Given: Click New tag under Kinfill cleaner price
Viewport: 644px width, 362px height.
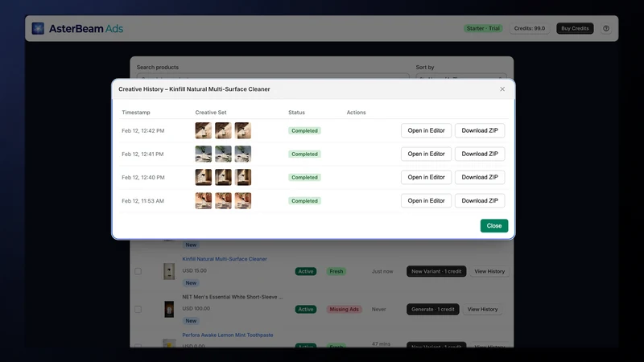Looking at the screenshot, I should [191, 283].
